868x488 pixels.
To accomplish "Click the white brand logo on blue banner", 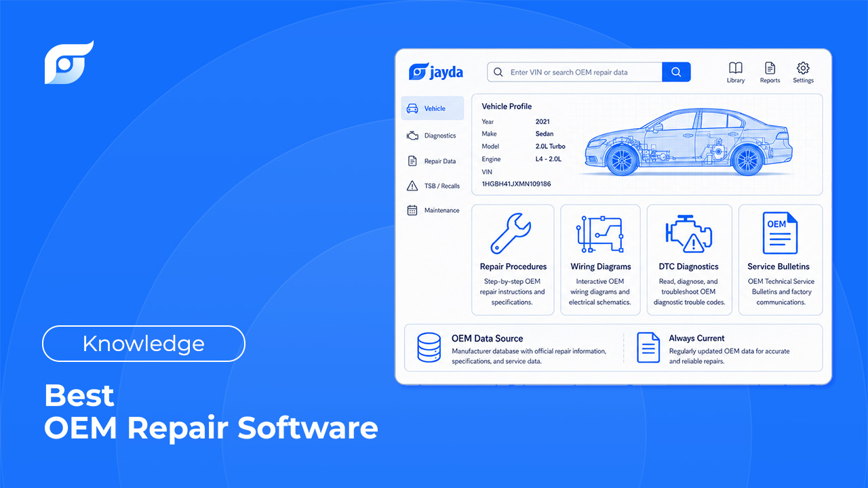I will pos(68,62).
